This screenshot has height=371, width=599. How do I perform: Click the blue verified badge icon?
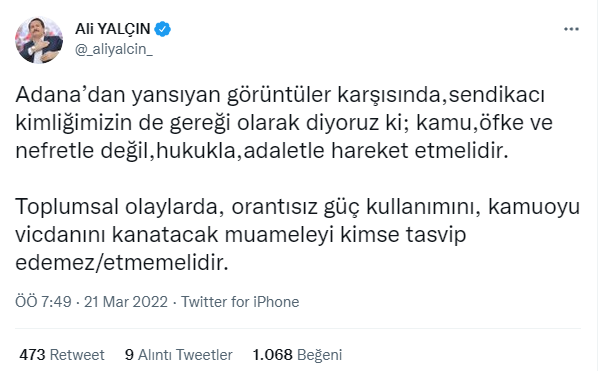point(162,29)
